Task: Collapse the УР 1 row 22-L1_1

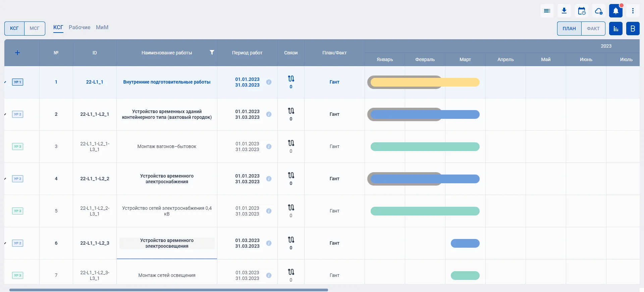Action: pos(5,82)
